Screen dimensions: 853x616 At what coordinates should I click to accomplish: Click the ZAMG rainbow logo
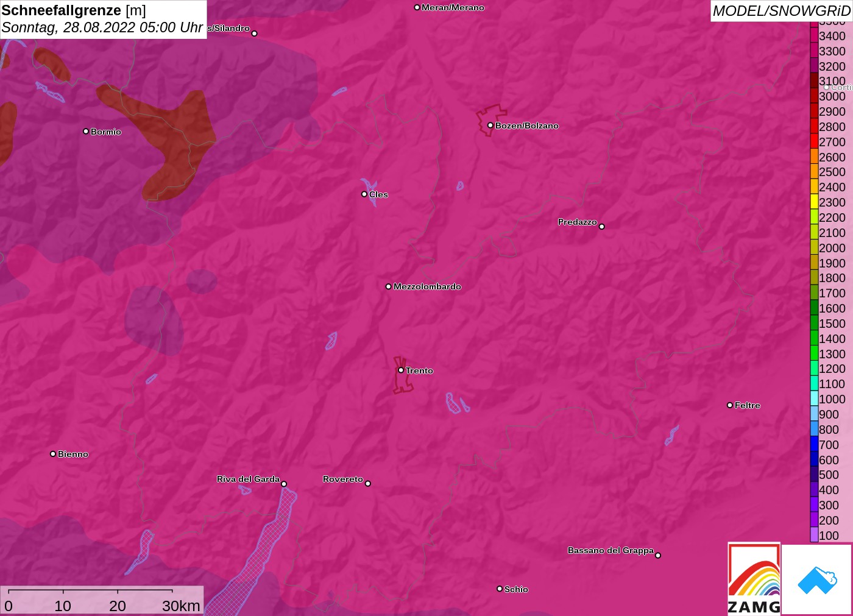point(754,578)
